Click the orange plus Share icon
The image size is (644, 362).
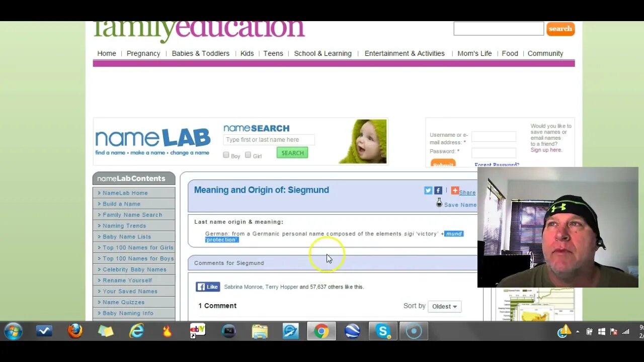(x=455, y=191)
